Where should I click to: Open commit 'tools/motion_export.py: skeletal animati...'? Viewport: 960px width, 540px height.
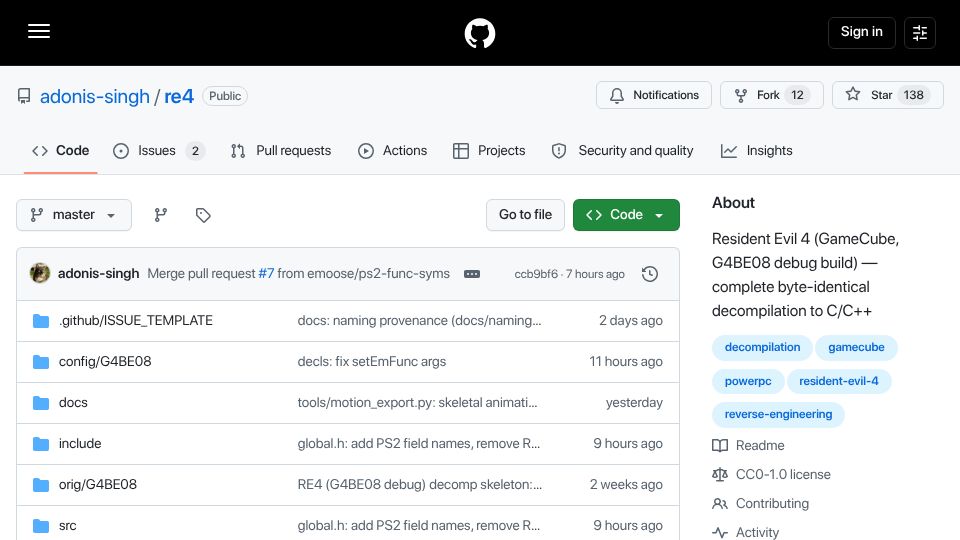(418, 402)
